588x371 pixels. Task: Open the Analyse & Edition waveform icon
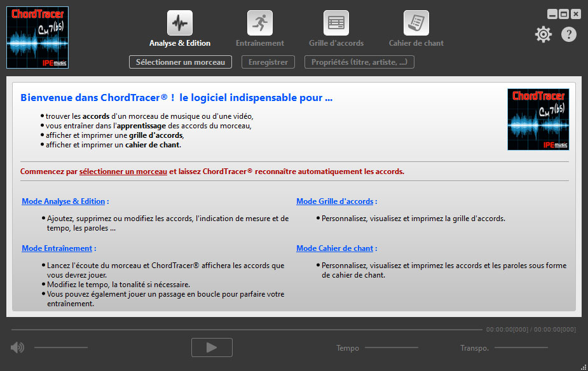click(x=180, y=23)
